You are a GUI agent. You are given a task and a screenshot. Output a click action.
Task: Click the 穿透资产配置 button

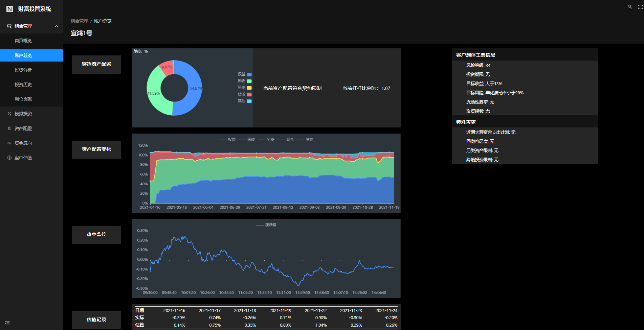96,64
